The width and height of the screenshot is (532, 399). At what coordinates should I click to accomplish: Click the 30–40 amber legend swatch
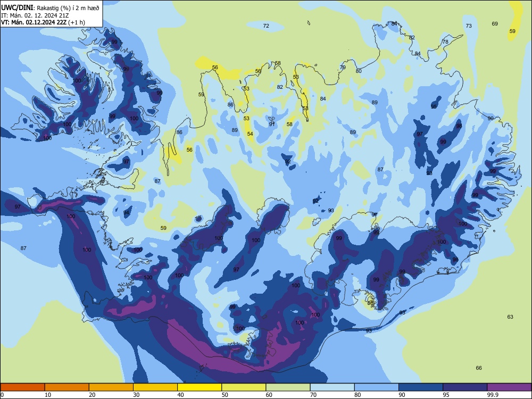pyautogui.click(x=155, y=387)
